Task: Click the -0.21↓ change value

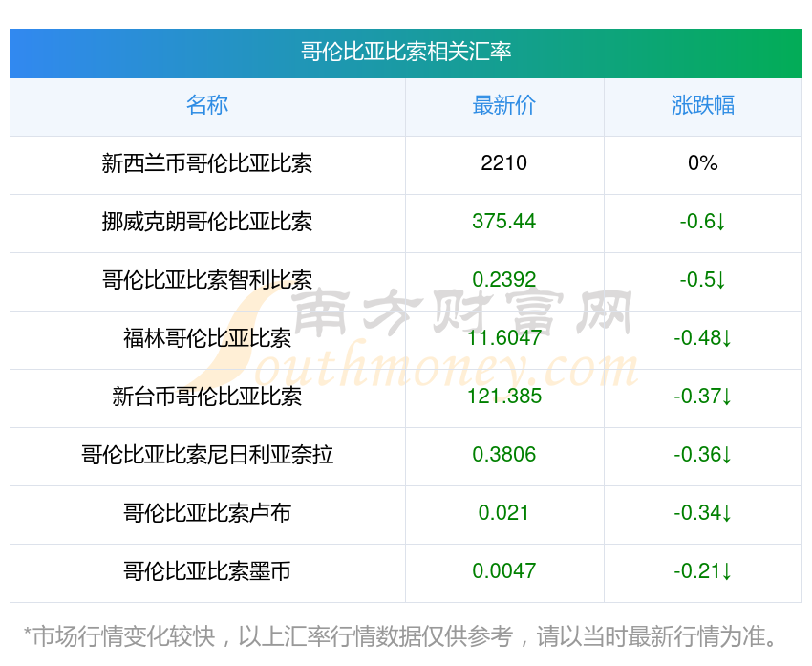Action: pos(703,571)
